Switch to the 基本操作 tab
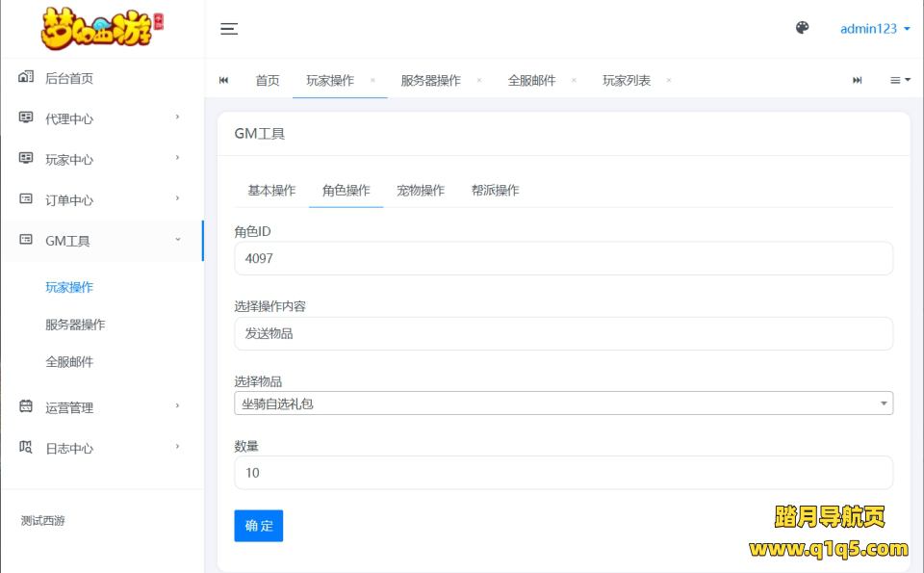This screenshot has height=573, width=924. coord(271,191)
